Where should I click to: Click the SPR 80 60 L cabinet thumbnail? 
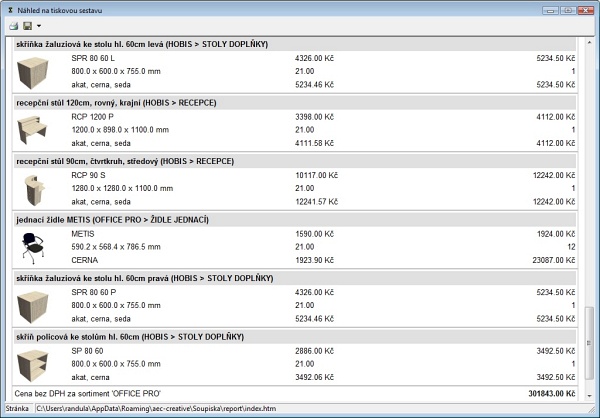(33, 72)
